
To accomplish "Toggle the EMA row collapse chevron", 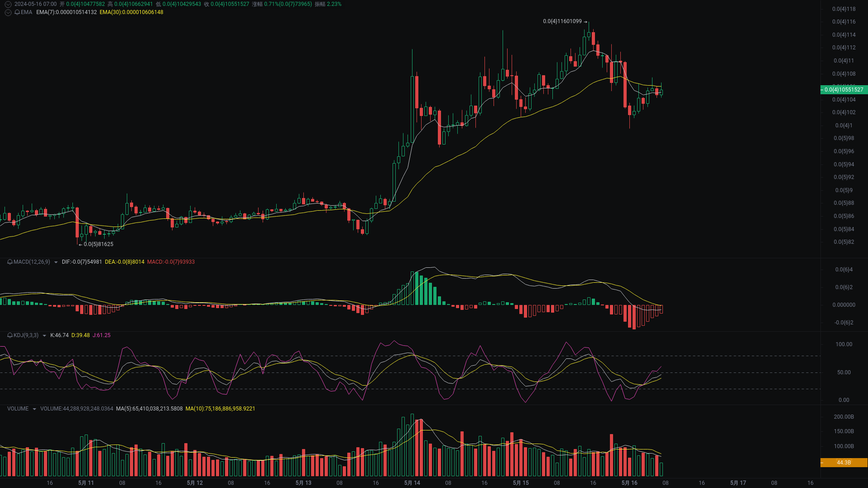I will [8, 12].
